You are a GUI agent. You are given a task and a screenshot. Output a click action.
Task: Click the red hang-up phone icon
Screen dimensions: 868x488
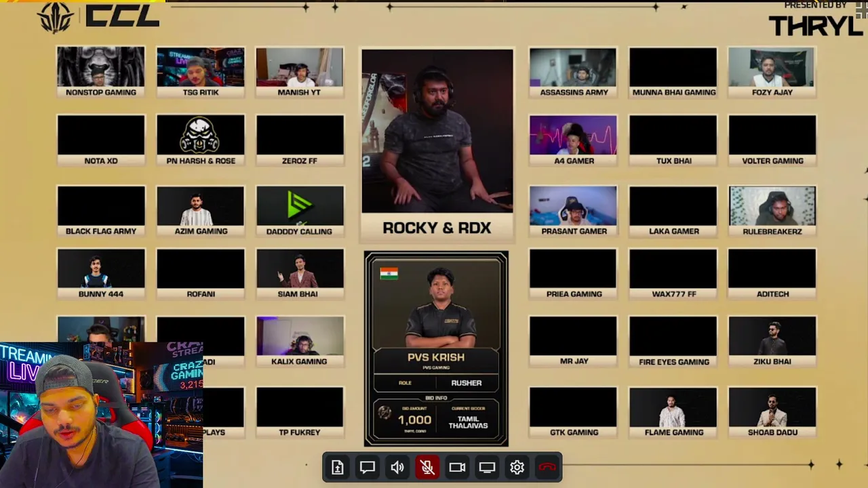point(547,468)
